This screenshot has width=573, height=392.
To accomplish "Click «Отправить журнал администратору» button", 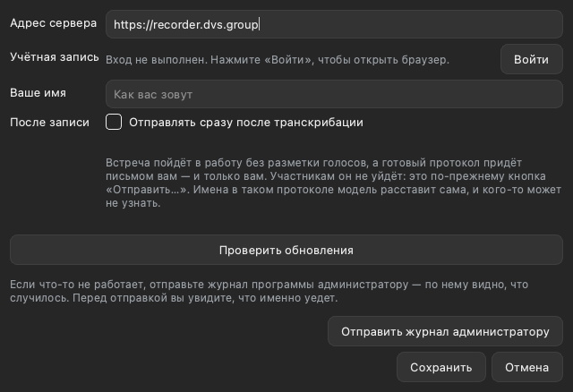I will (x=445, y=331).
